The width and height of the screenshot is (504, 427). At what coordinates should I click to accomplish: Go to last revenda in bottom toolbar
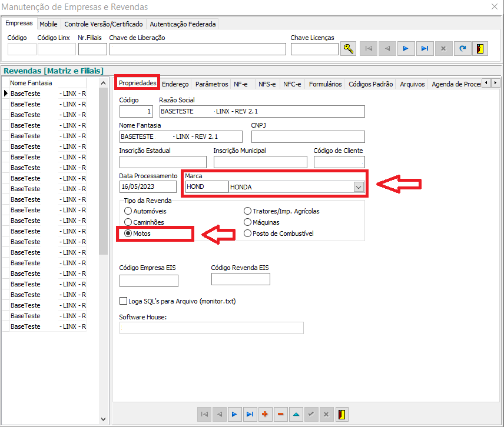click(x=250, y=414)
